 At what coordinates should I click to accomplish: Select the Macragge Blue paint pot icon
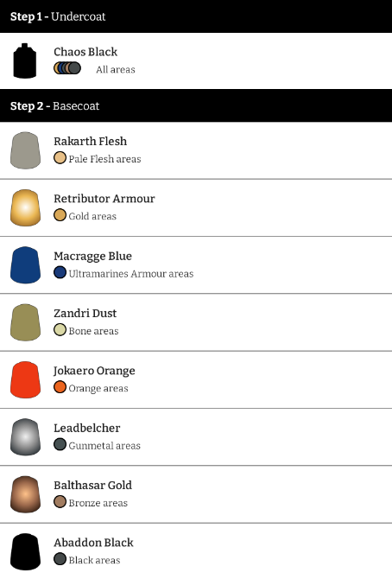tap(25, 264)
